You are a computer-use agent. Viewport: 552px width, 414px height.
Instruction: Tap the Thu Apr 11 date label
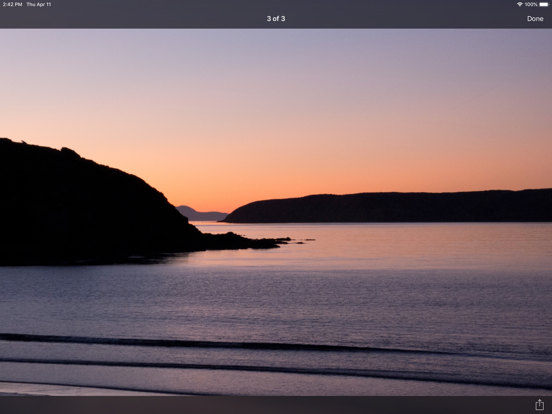[39, 4]
